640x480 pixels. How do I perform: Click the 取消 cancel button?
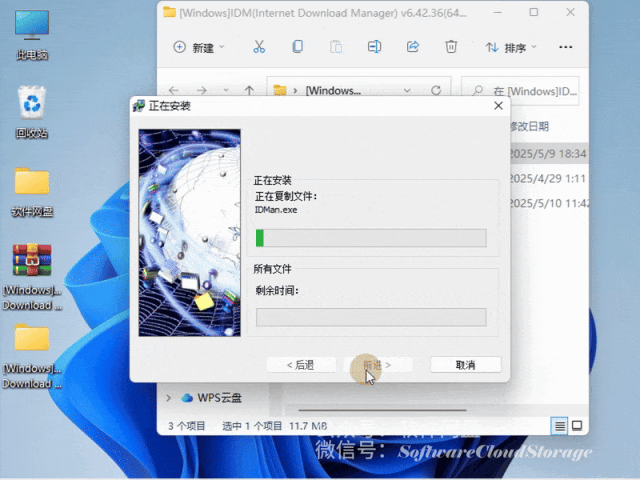(x=466, y=365)
